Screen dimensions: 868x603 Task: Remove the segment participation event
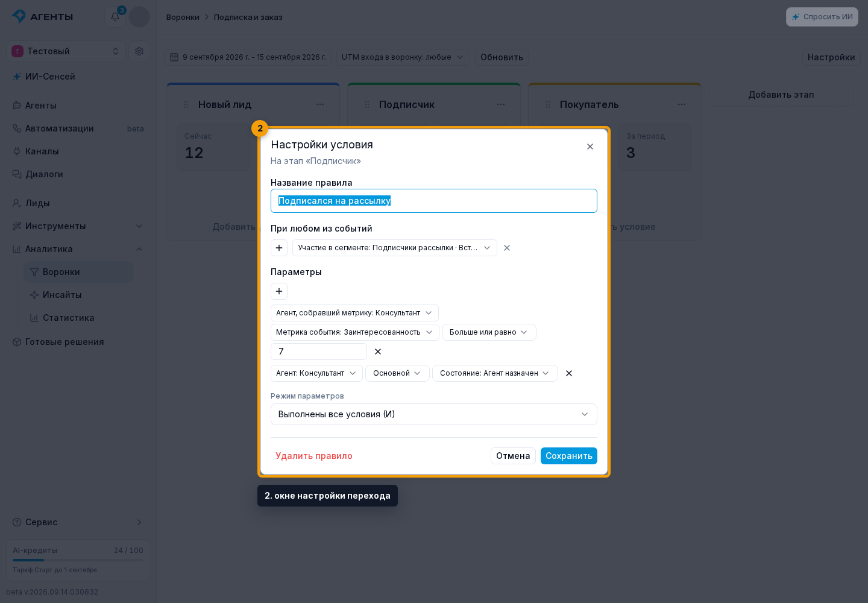click(x=507, y=248)
